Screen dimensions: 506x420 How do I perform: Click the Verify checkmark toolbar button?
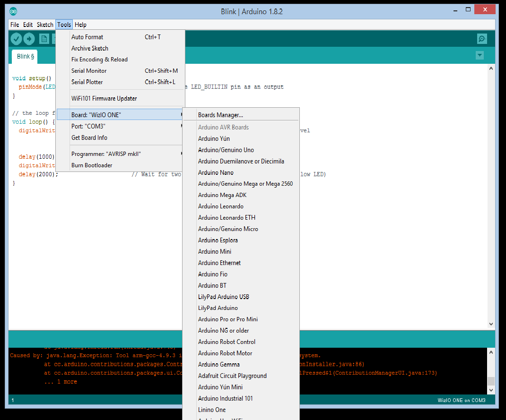click(x=16, y=39)
